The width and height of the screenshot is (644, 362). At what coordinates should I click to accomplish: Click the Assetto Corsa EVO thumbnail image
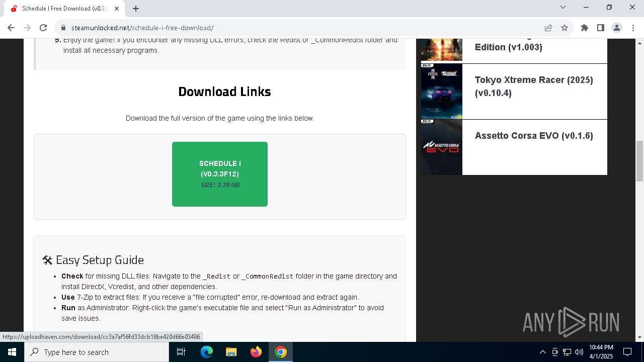[441, 147]
